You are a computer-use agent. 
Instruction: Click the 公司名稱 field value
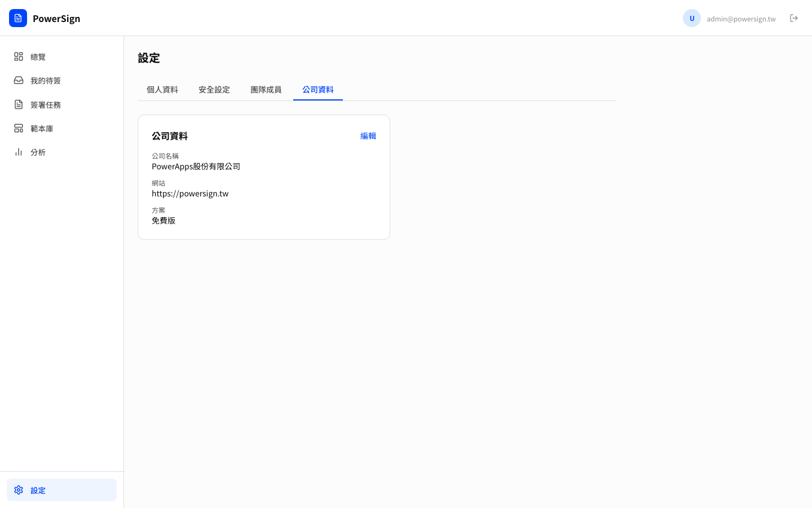[196, 166]
